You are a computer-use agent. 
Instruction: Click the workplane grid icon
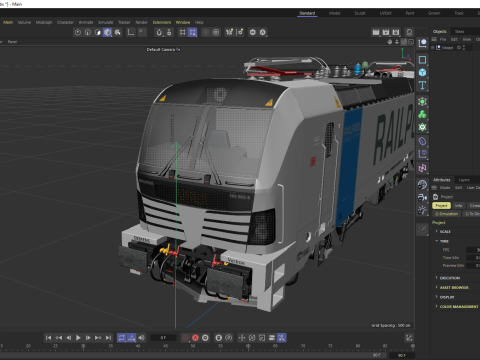tap(182, 32)
